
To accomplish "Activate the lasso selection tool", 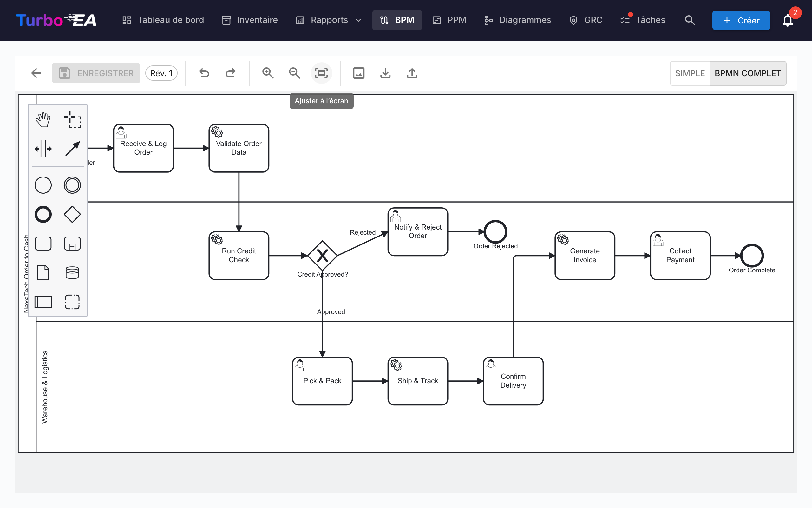I will [72, 120].
